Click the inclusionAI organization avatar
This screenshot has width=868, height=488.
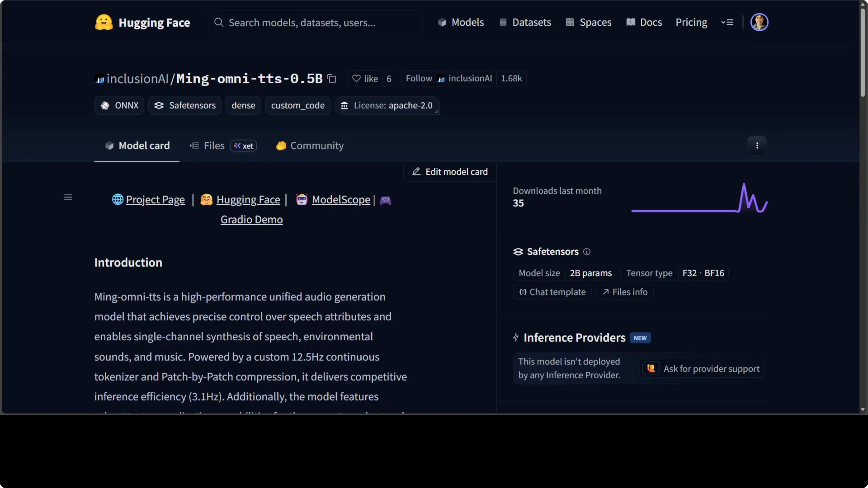pyautogui.click(x=99, y=79)
